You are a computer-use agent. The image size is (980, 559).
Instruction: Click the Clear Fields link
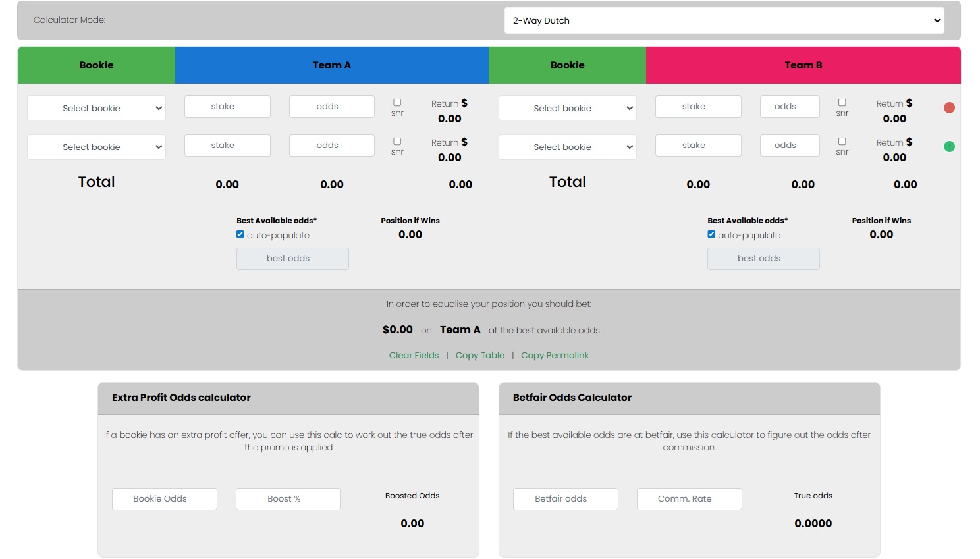414,355
